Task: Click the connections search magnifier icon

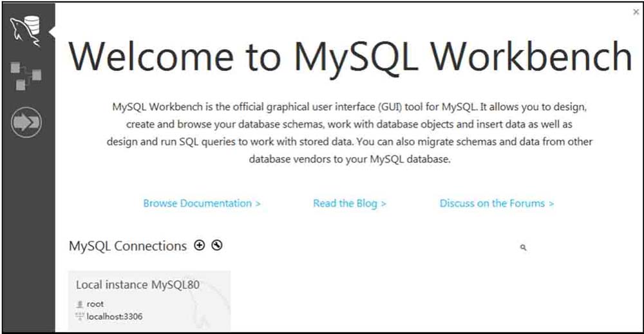Action: click(x=523, y=248)
